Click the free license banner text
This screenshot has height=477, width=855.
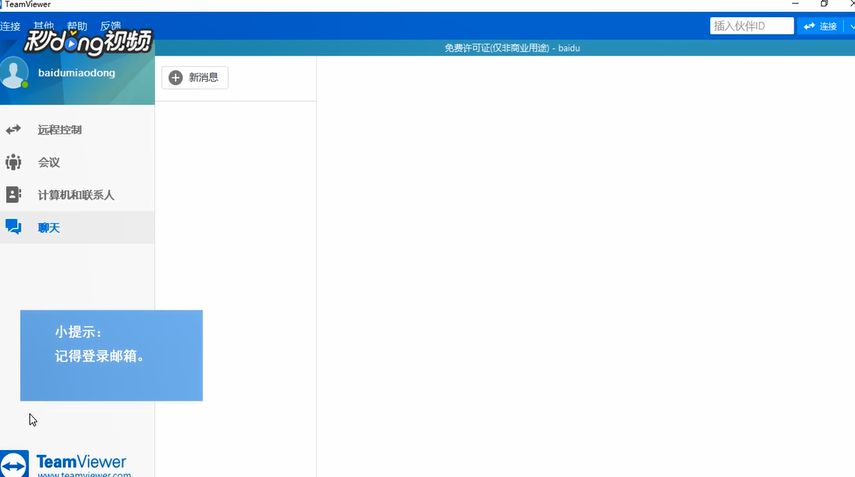(512, 48)
